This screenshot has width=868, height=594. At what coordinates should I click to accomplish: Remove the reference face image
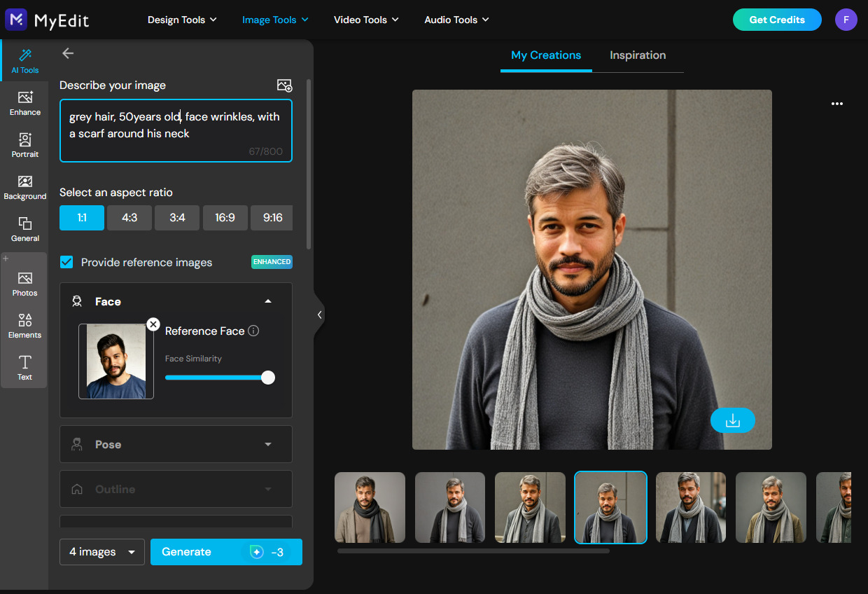[x=153, y=324]
